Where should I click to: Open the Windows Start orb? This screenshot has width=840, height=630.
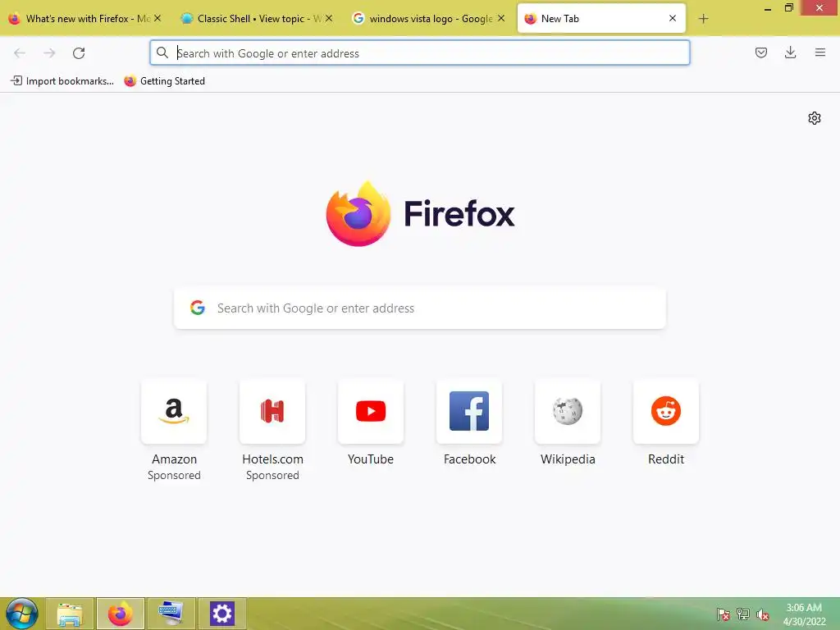click(x=21, y=614)
